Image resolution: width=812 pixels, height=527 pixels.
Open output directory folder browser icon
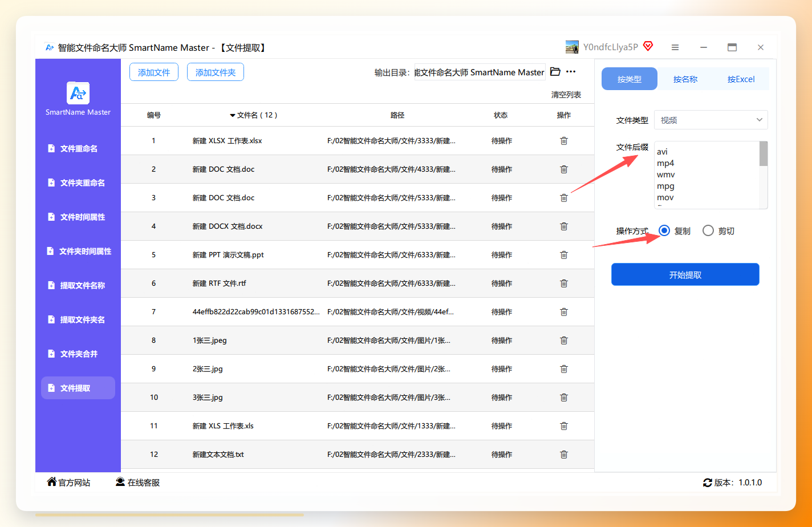tap(555, 72)
